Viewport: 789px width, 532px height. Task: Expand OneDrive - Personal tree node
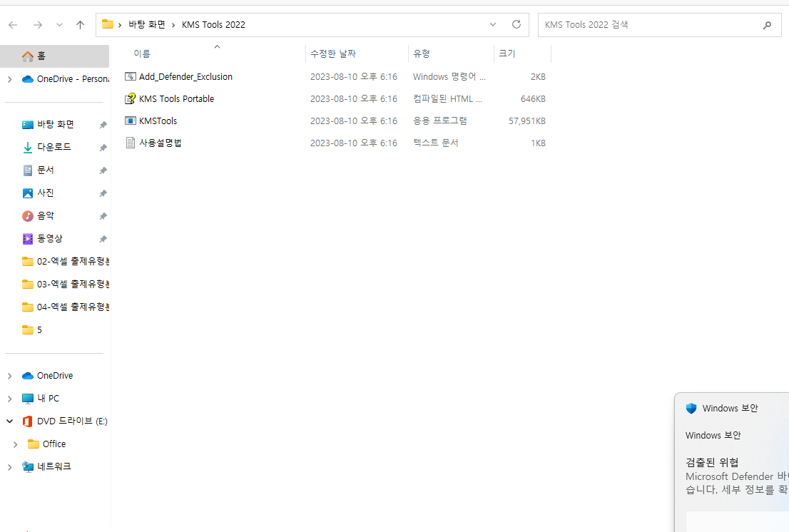[9, 79]
